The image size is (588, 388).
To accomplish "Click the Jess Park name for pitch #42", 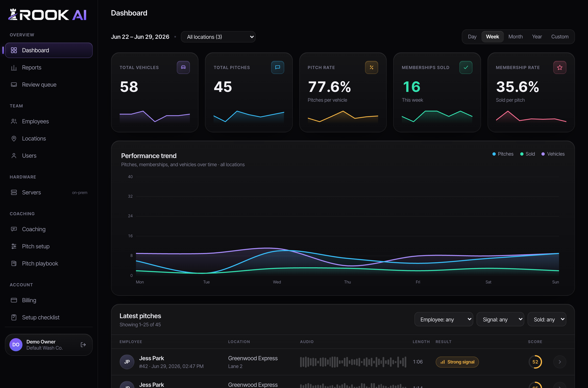I will (x=151, y=358).
